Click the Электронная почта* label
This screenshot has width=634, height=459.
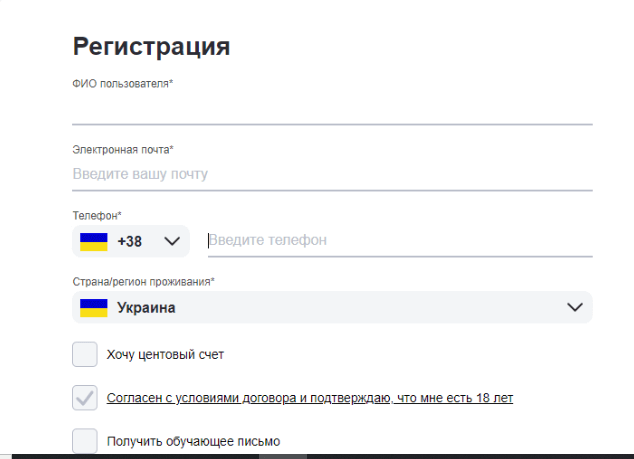(x=123, y=150)
